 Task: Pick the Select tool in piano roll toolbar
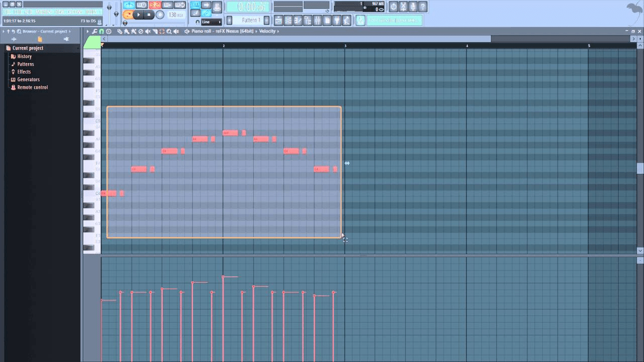162,32
